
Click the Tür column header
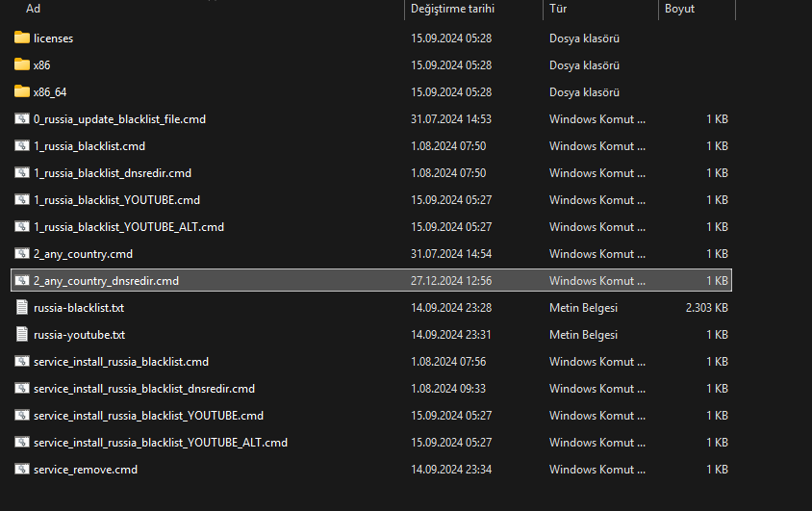[x=557, y=9]
